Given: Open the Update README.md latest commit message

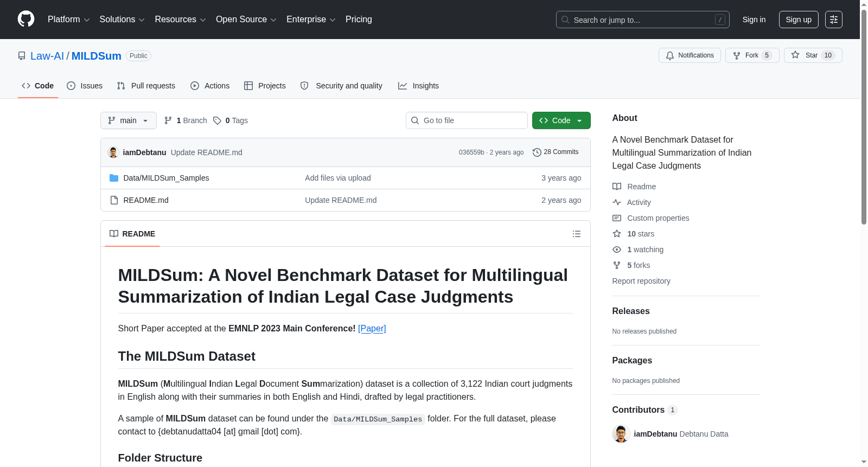Looking at the screenshot, I should (x=207, y=152).
